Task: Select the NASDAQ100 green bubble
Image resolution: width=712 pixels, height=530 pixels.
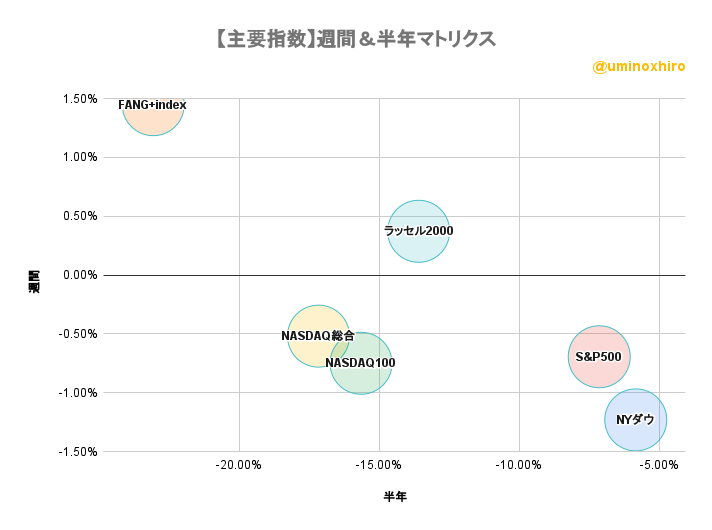Action: (361, 363)
